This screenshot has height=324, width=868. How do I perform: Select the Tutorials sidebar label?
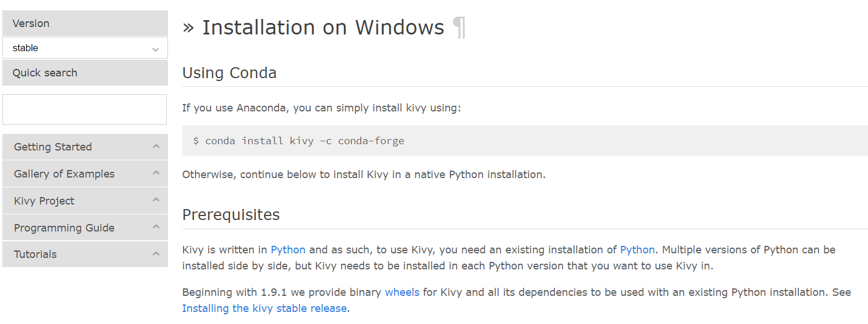click(x=35, y=254)
